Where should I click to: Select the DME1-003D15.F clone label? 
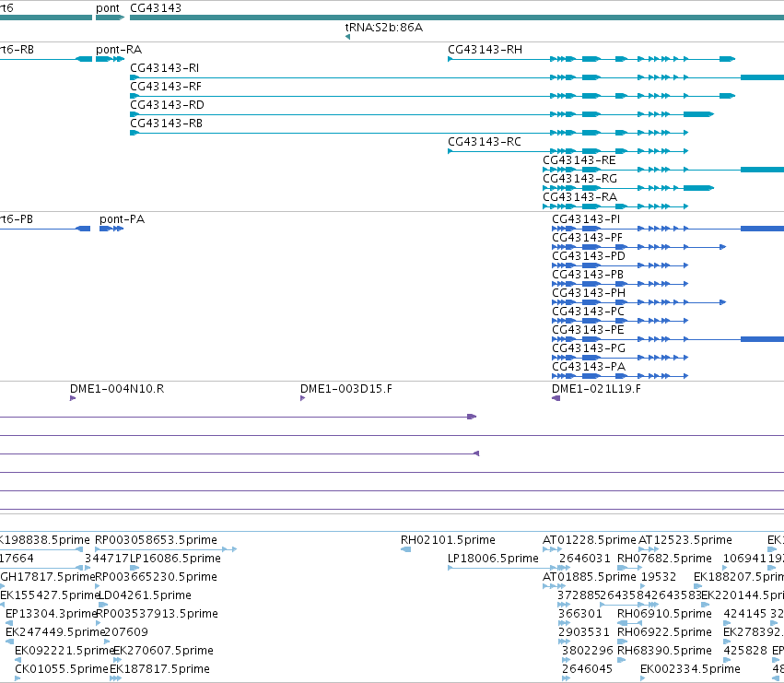tap(346, 389)
